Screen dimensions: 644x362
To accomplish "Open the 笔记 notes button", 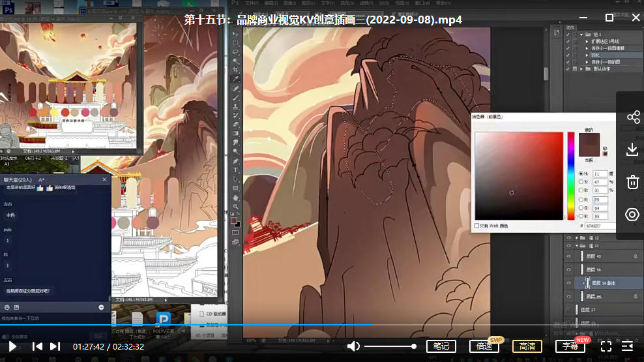I will (x=441, y=346).
